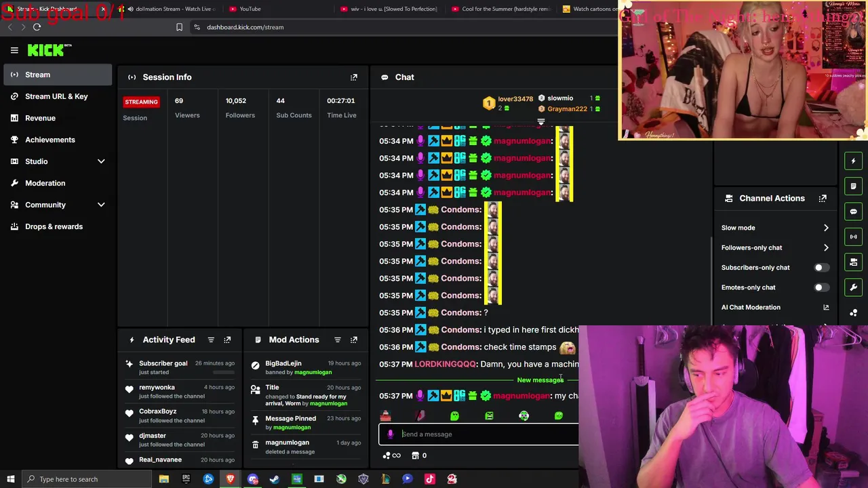868x488 pixels.
Task: Open the Kick hamburger menu
Action: tap(14, 50)
